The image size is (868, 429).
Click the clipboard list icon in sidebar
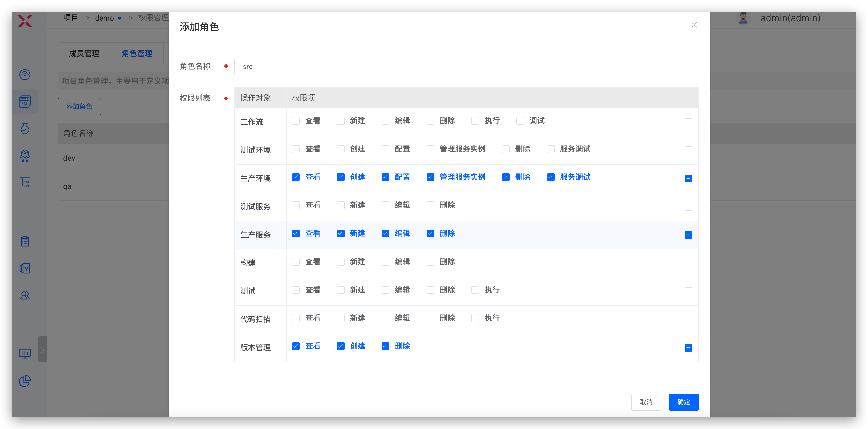25,241
